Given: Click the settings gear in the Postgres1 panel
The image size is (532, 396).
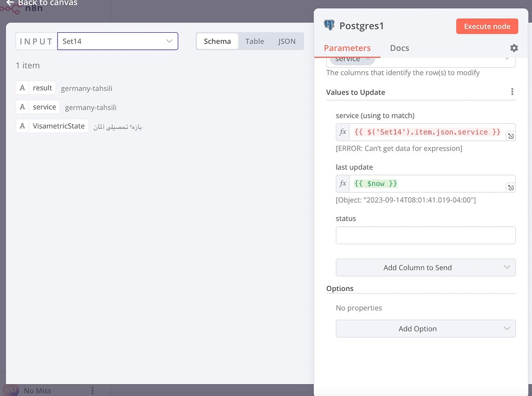Looking at the screenshot, I should coord(513,48).
